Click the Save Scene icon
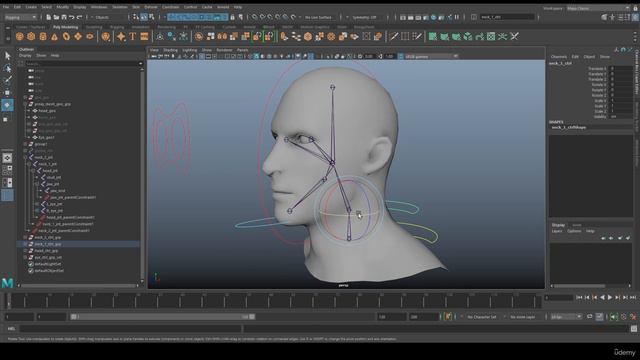 tap(64, 17)
